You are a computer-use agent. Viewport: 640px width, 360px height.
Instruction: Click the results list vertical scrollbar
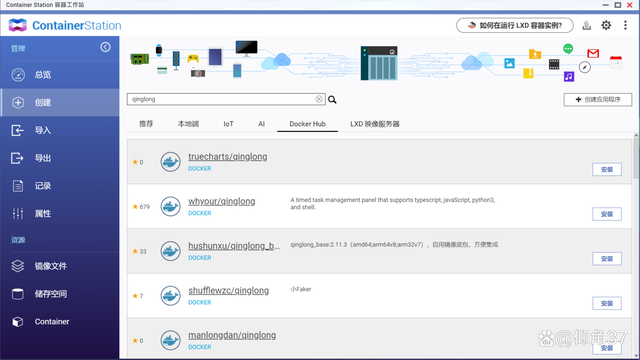(636, 158)
